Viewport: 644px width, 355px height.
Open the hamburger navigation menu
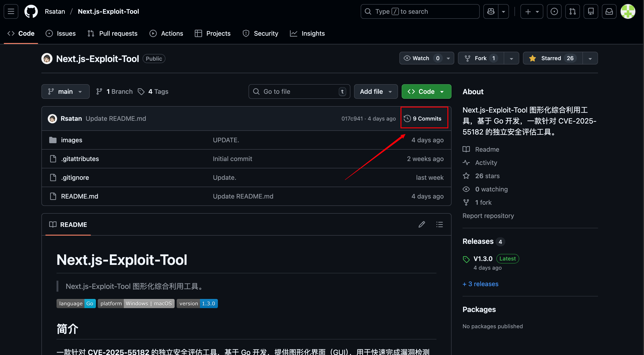tap(11, 11)
